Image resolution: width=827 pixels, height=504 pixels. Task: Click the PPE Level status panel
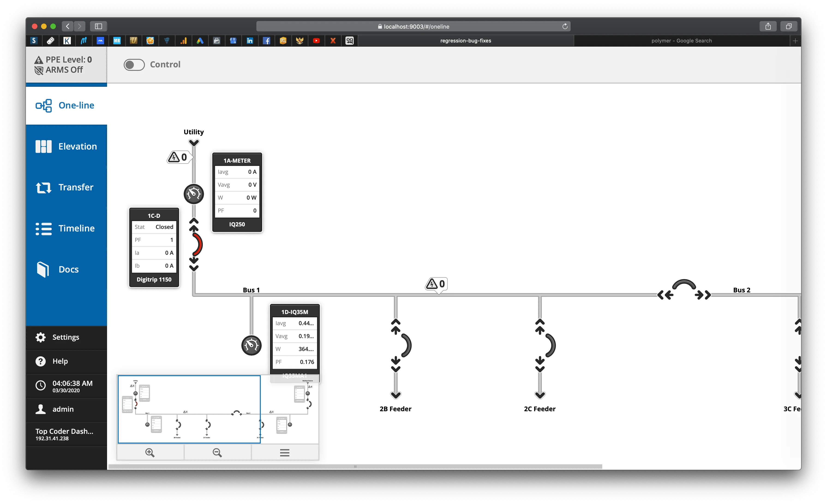pyautogui.click(x=66, y=65)
